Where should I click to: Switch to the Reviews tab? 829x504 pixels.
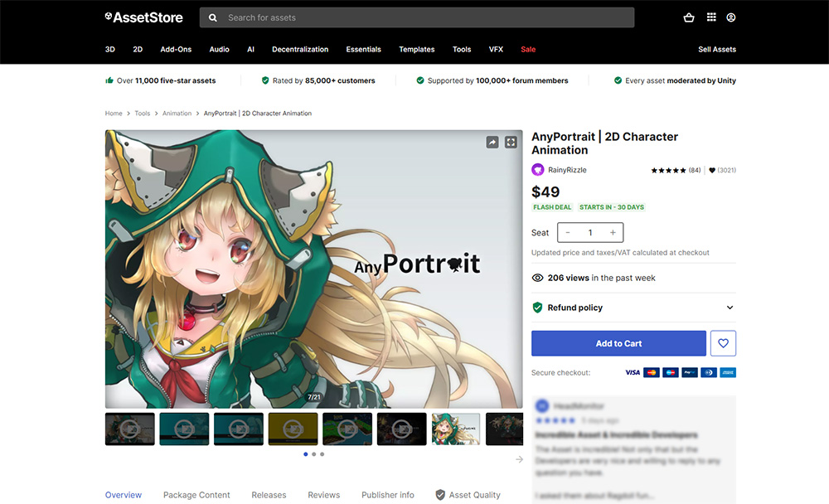324,495
